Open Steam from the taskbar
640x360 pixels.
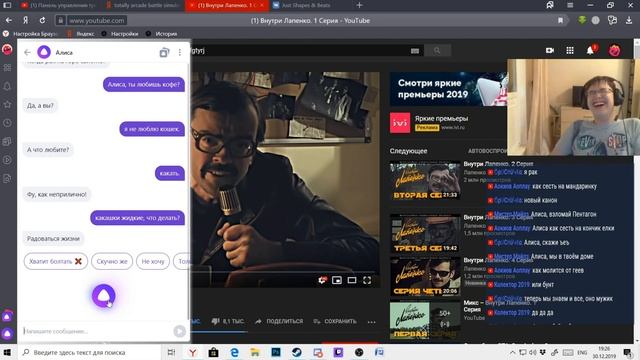[296, 352]
